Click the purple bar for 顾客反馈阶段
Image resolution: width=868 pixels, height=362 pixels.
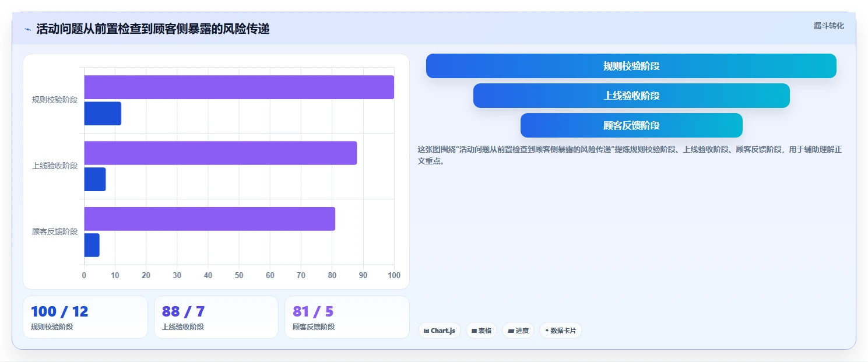pos(209,219)
